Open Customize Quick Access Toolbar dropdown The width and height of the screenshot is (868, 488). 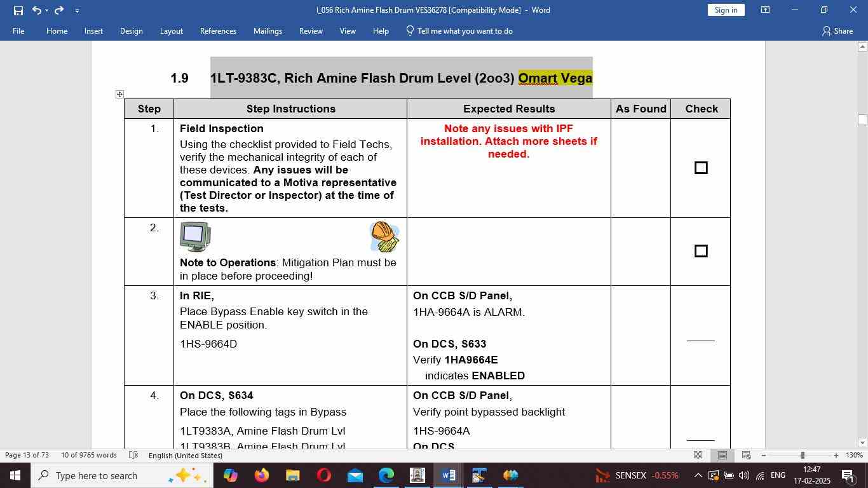(x=77, y=10)
